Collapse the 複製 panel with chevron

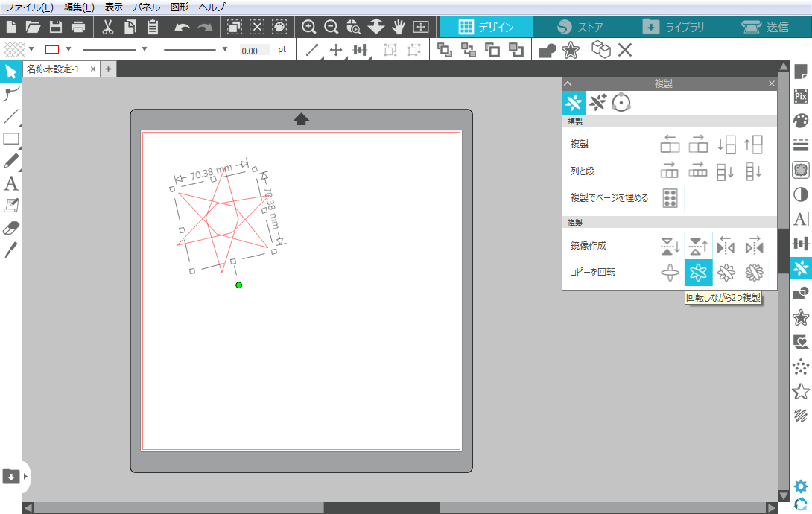[x=568, y=84]
